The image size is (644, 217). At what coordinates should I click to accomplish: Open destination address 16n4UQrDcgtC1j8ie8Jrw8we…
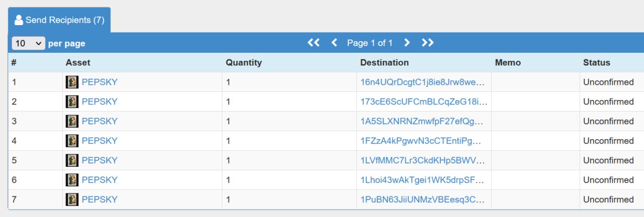tap(423, 82)
